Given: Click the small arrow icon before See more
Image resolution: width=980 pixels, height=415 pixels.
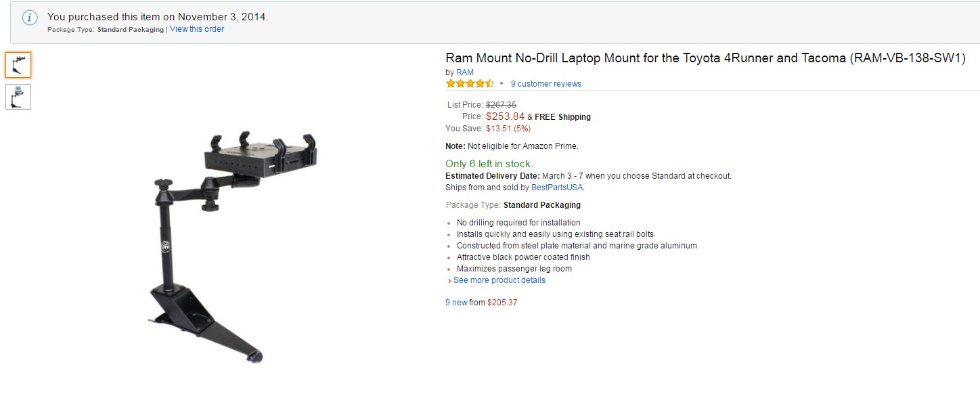Looking at the screenshot, I should point(449,280).
